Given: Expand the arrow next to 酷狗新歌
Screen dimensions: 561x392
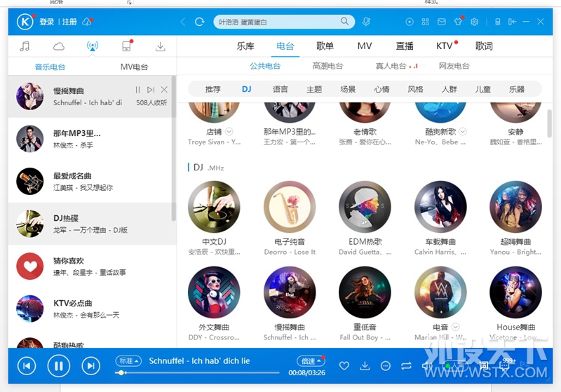Looking at the screenshot, I should pyautogui.click(x=463, y=131).
